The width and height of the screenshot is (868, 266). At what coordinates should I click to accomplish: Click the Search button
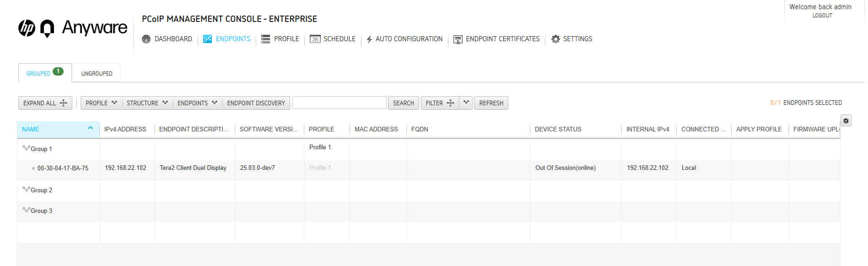tap(404, 103)
